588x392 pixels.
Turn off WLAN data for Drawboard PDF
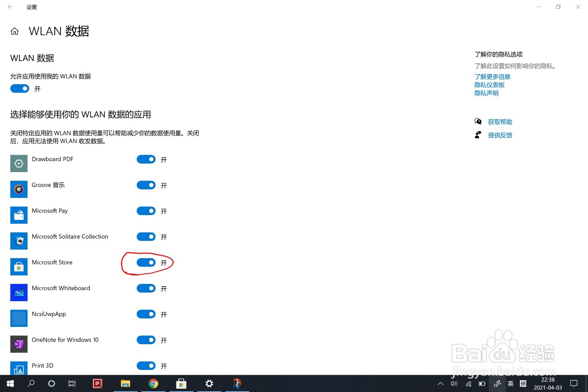(146, 159)
